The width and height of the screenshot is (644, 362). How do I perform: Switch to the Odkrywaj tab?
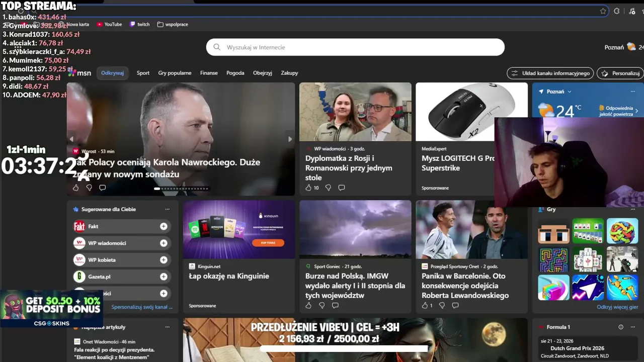[x=112, y=73]
